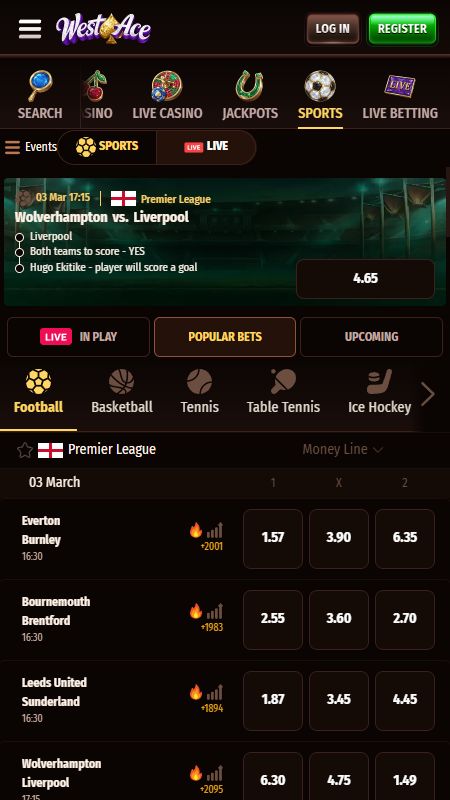Switch to the Upcoming tab
The width and height of the screenshot is (450, 800).
[x=371, y=337]
